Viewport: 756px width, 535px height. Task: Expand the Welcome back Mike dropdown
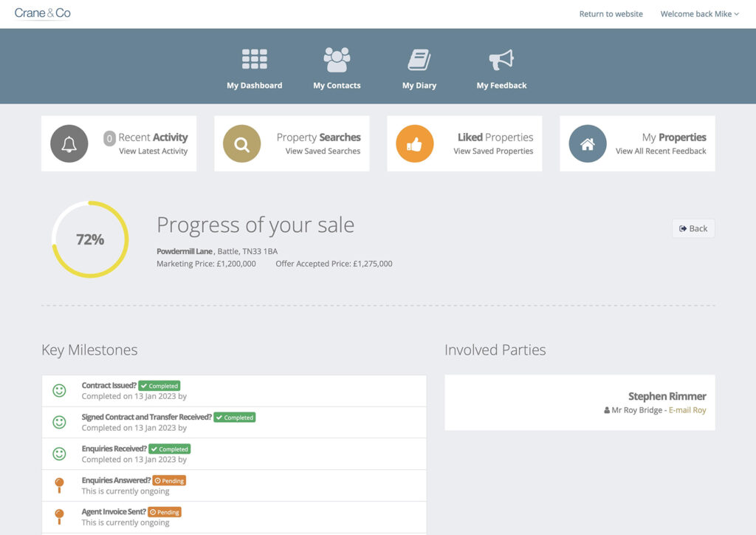tap(699, 14)
